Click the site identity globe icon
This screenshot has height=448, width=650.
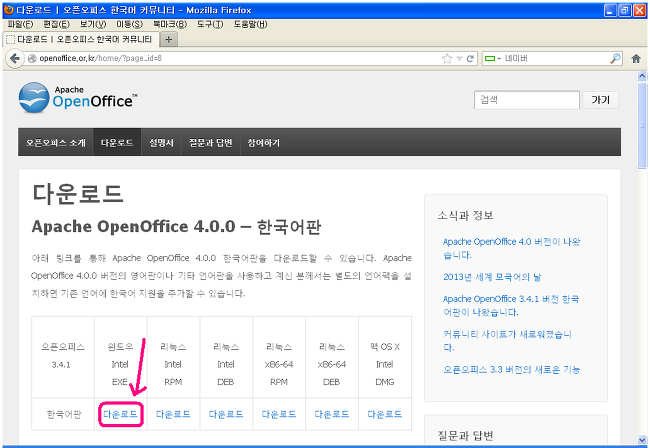[32, 58]
